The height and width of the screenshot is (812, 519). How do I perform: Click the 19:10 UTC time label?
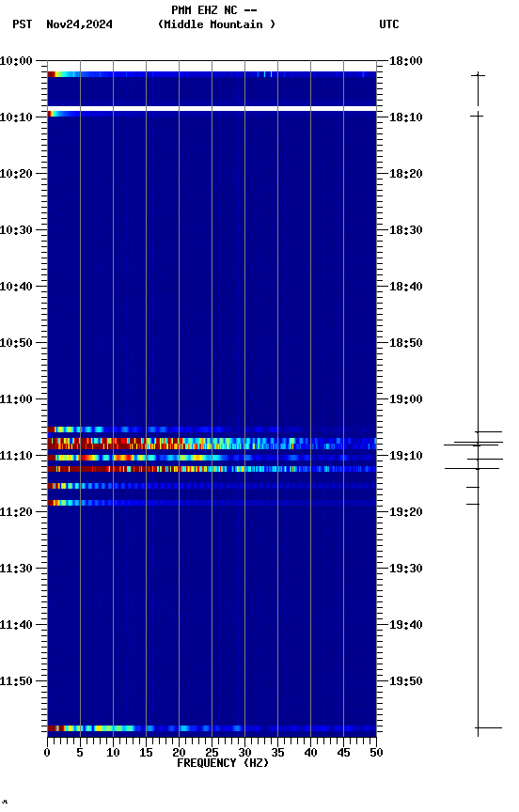click(406, 456)
